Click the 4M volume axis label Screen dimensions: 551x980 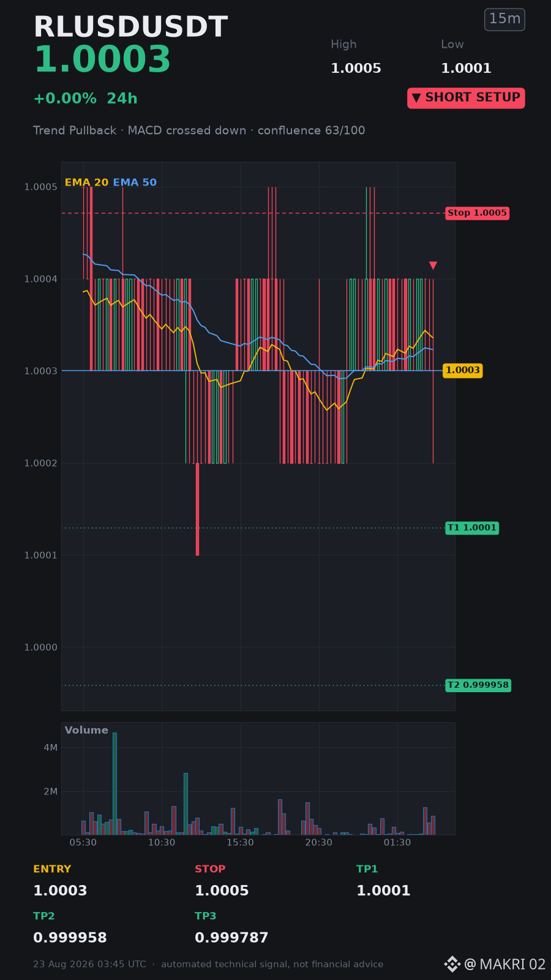pyautogui.click(x=50, y=747)
